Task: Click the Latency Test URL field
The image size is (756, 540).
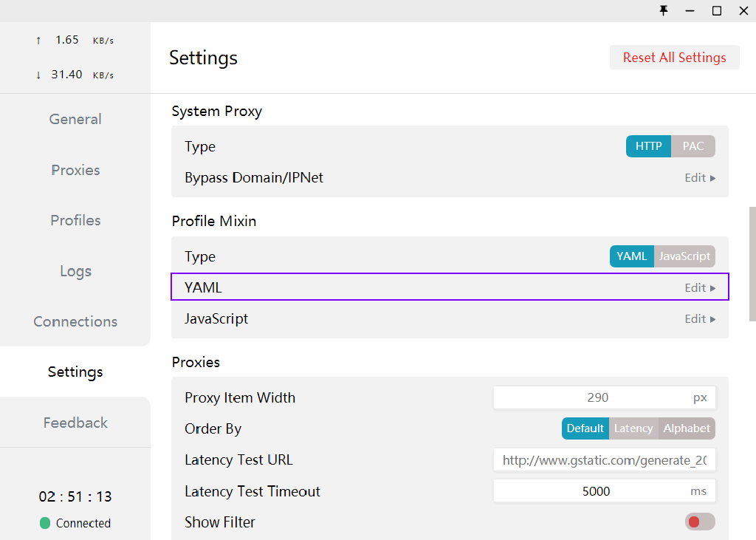Action: coord(604,460)
